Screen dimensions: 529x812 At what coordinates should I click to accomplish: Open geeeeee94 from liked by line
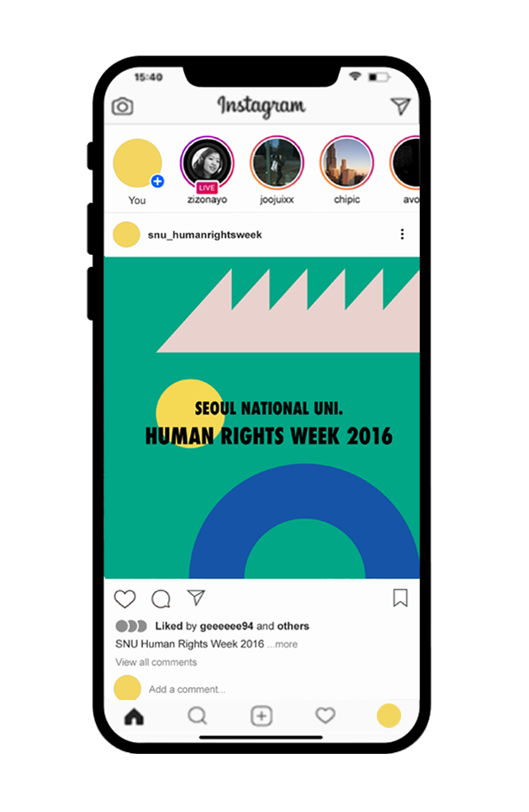pyautogui.click(x=226, y=626)
